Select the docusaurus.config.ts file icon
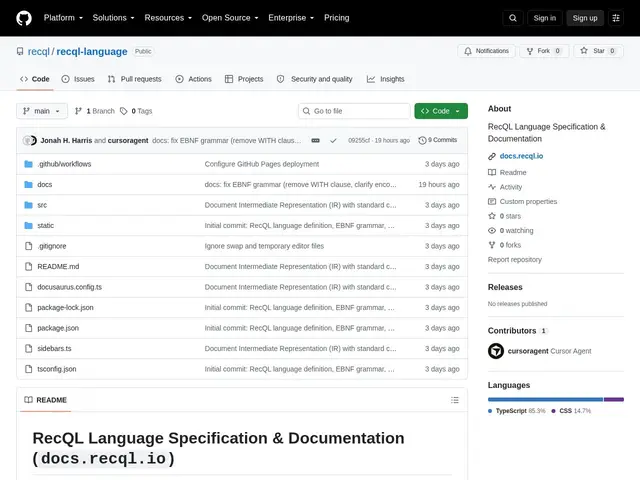The image size is (640, 480). [28, 287]
